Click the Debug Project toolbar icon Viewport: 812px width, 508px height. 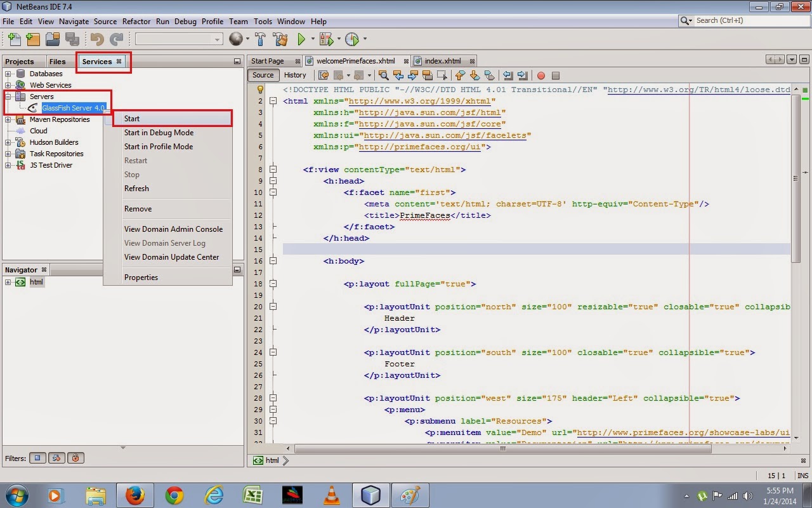326,39
